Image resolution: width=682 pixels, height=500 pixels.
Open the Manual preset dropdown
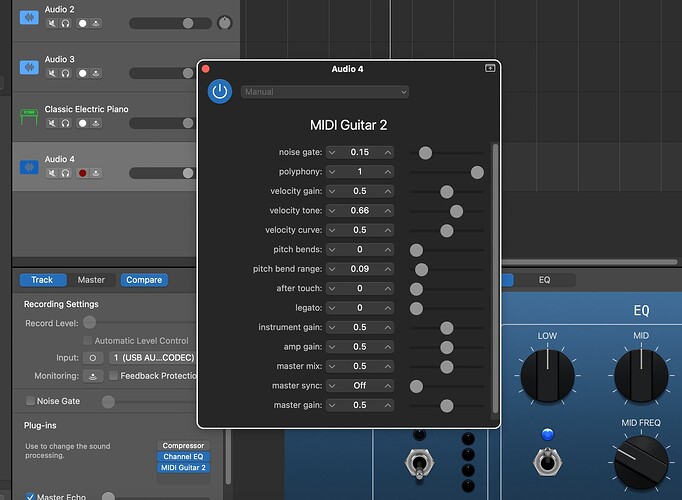pos(325,92)
